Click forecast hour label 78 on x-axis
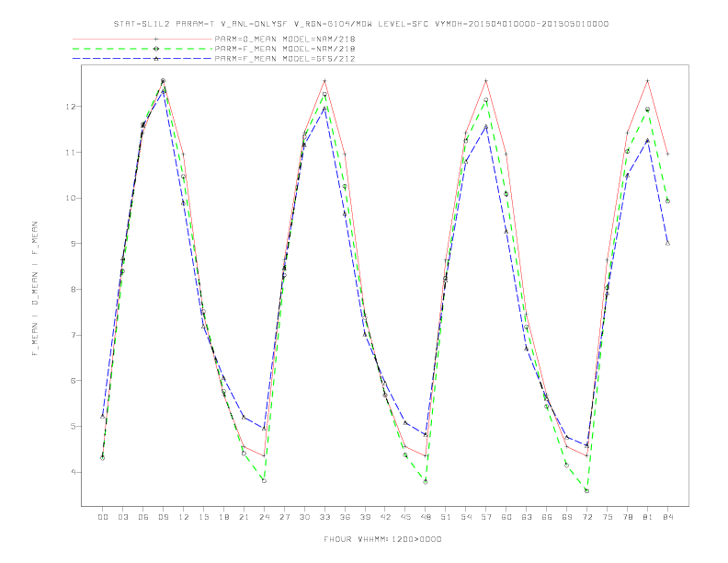The width and height of the screenshot is (728, 563). click(x=628, y=517)
